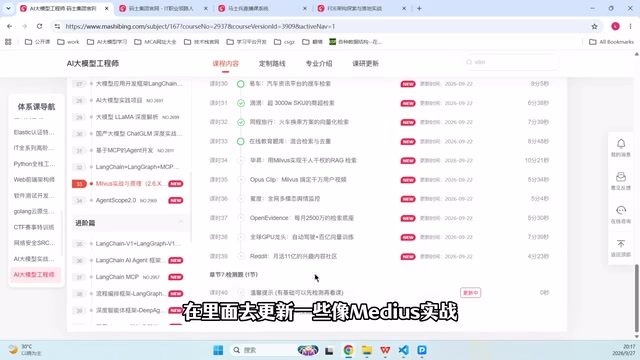The image size is (640, 360).
Task: Open the 大模型 LLaMA 深度解析 course
Action: [x=127, y=117]
